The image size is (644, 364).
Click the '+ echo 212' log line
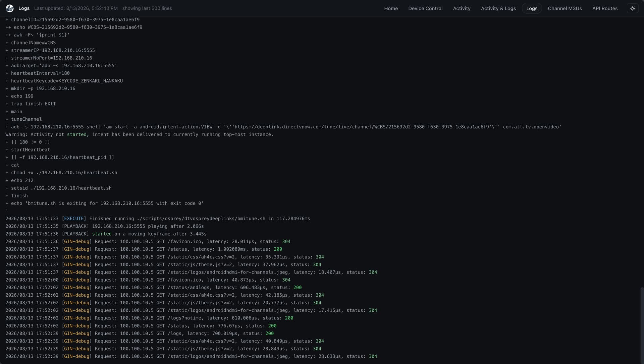[x=19, y=180]
